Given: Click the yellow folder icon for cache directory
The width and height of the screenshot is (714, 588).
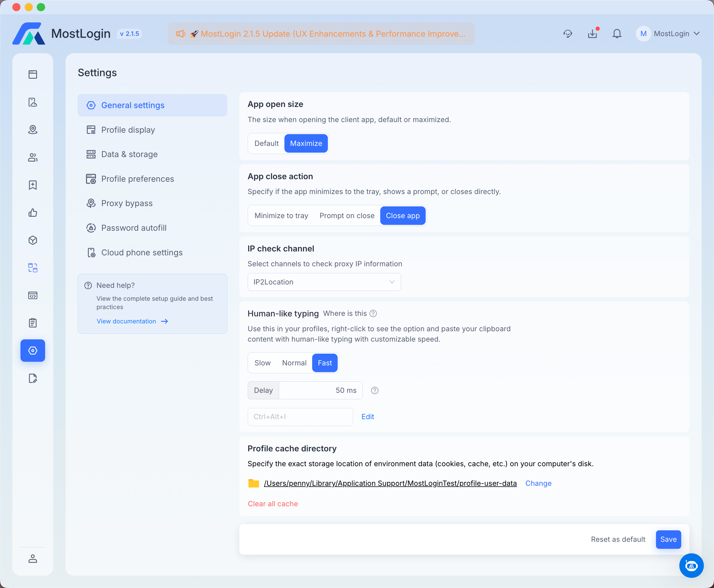Looking at the screenshot, I should tap(254, 483).
